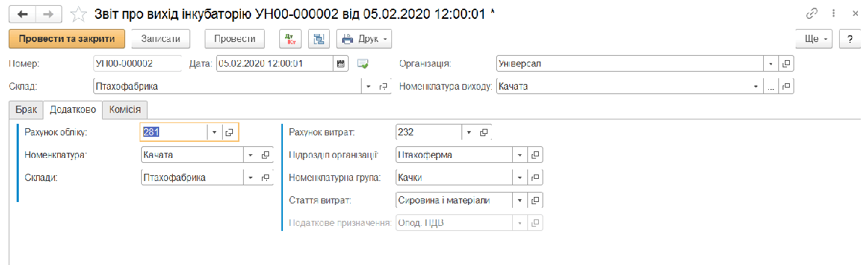Switch to the Брак tab
This screenshot has width=868, height=265.
(x=26, y=109)
